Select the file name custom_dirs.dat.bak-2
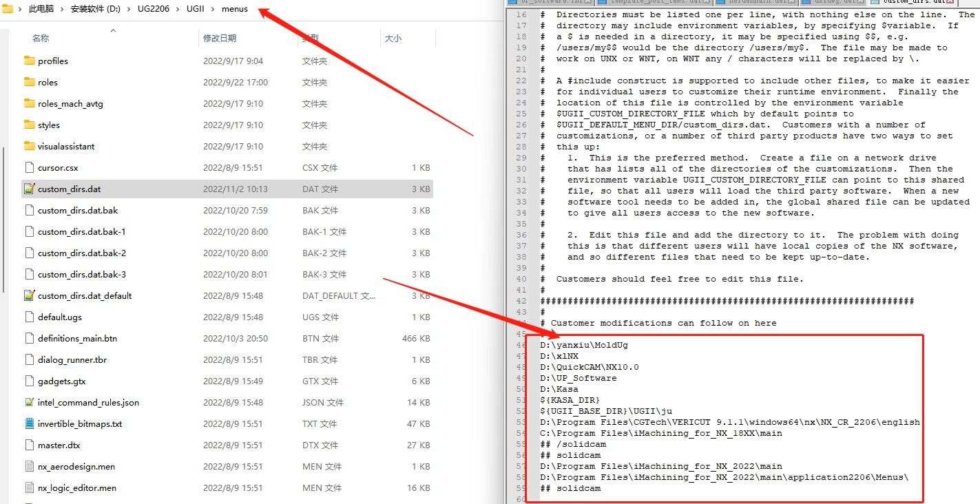The width and height of the screenshot is (980, 504). pyautogui.click(x=82, y=253)
